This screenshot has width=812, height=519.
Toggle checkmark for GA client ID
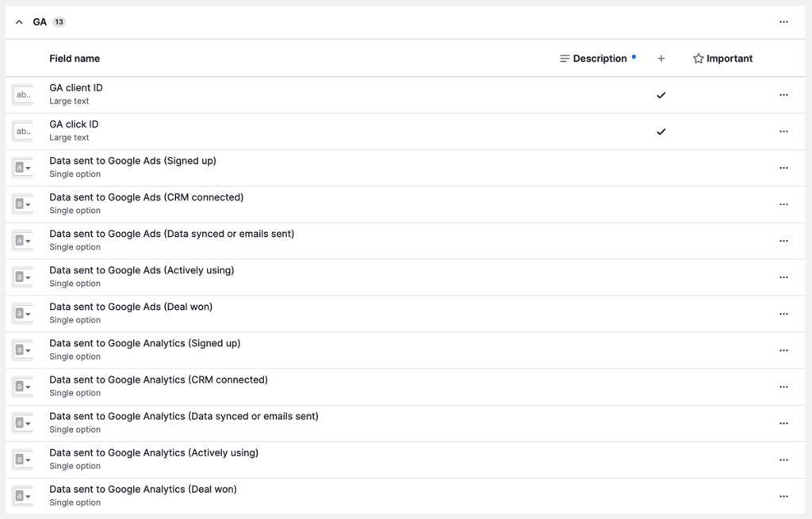[x=661, y=95]
